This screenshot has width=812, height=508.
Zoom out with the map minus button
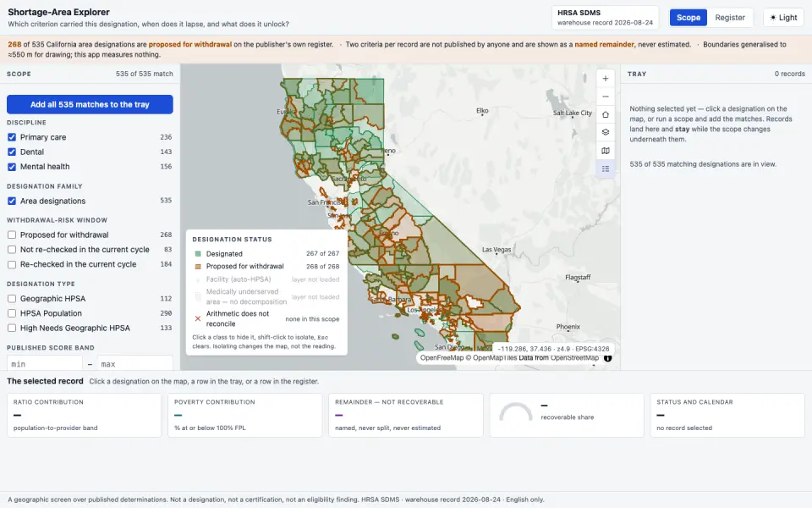pyautogui.click(x=606, y=97)
